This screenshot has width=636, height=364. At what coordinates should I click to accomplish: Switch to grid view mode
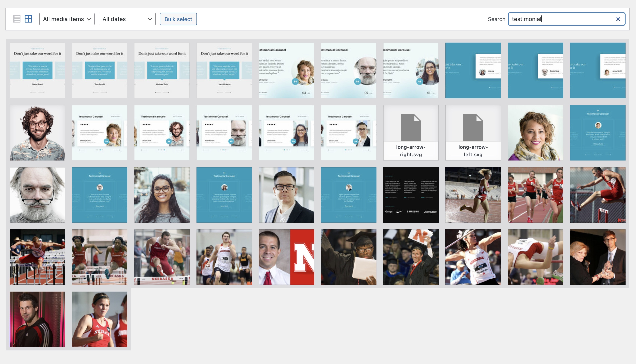coord(28,19)
